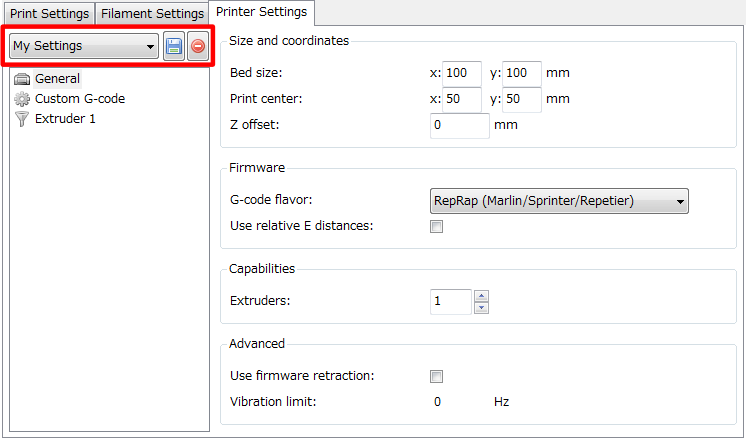Click the gear icon beside Custom G-code
Viewport: 746px width, 439px height.
(x=22, y=99)
